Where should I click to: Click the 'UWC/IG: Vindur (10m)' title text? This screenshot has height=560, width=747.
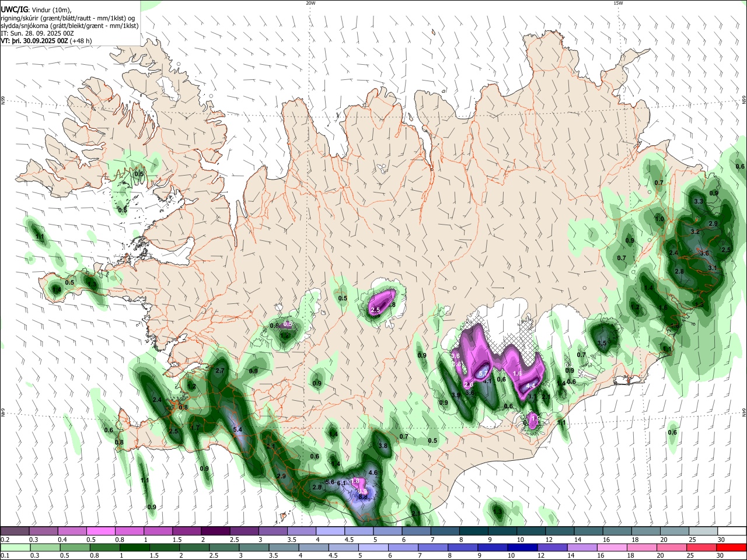click(36, 9)
